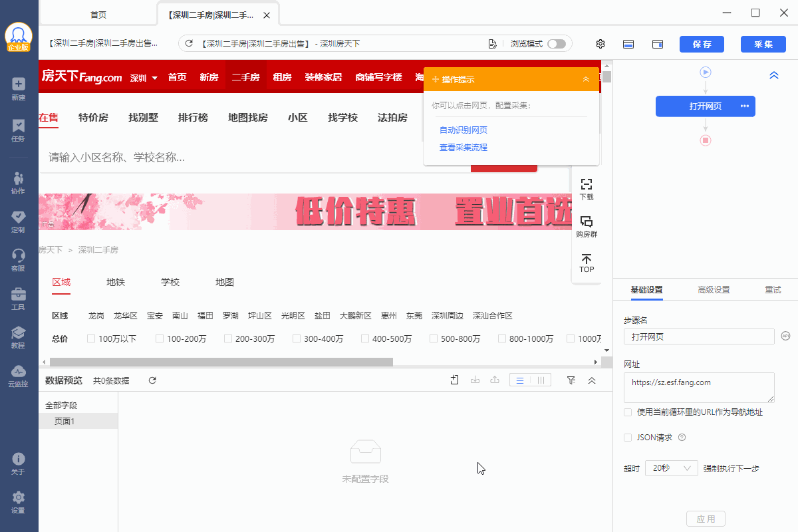Viewport: 798px width, 532px height.
Task: Collapse the workflow panel with double chevron
Action: coord(774,75)
